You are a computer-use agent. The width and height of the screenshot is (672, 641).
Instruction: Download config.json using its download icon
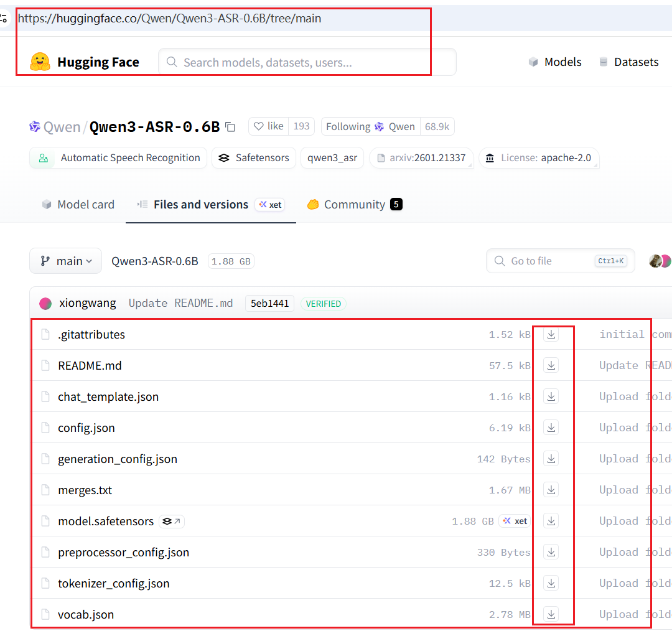(551, 428)
